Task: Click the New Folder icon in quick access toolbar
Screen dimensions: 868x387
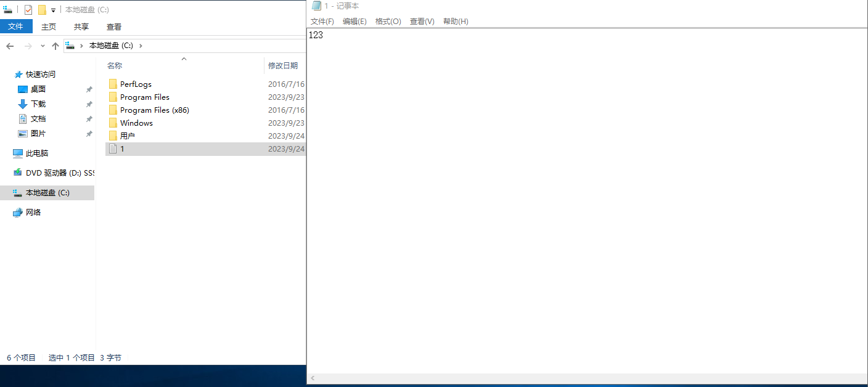Action: coord(42,10)
